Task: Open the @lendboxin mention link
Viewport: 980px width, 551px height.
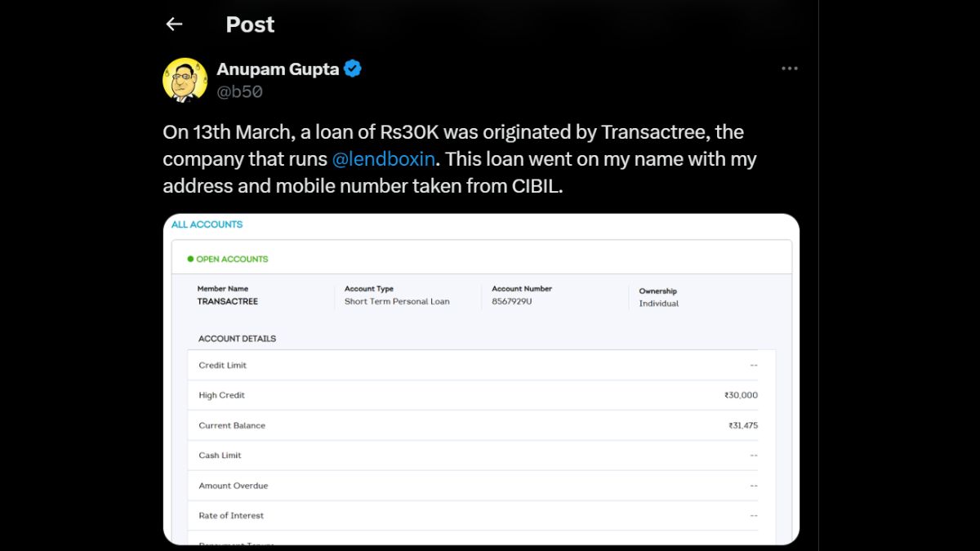Action: [x=385, y=158]
